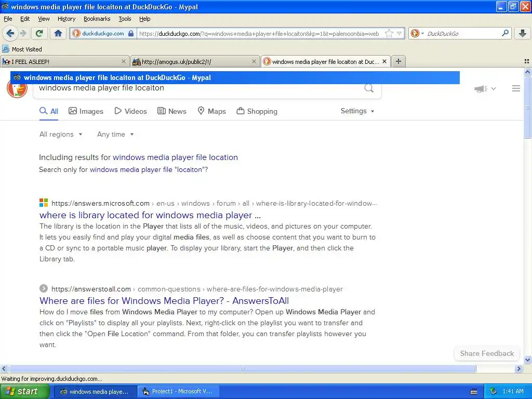The image size is (532, 399).
Task: Click the horizontal scrollbar right arrow
Action: 518,369
